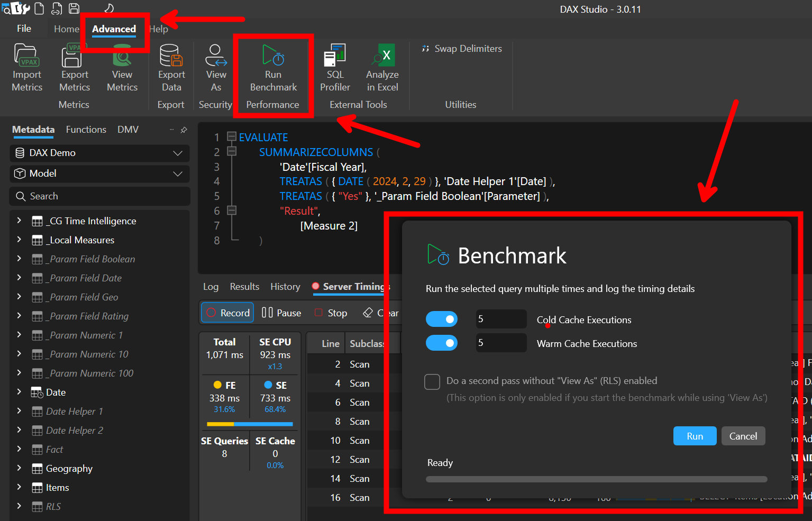Cancel the Benchmark dialog

click(x=743, y=436)
